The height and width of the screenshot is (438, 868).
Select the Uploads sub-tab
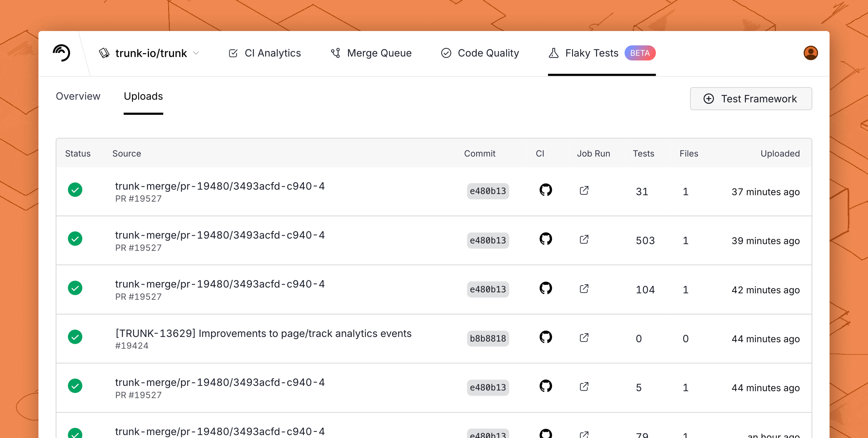pyautogui.click(x=143, y=96)
